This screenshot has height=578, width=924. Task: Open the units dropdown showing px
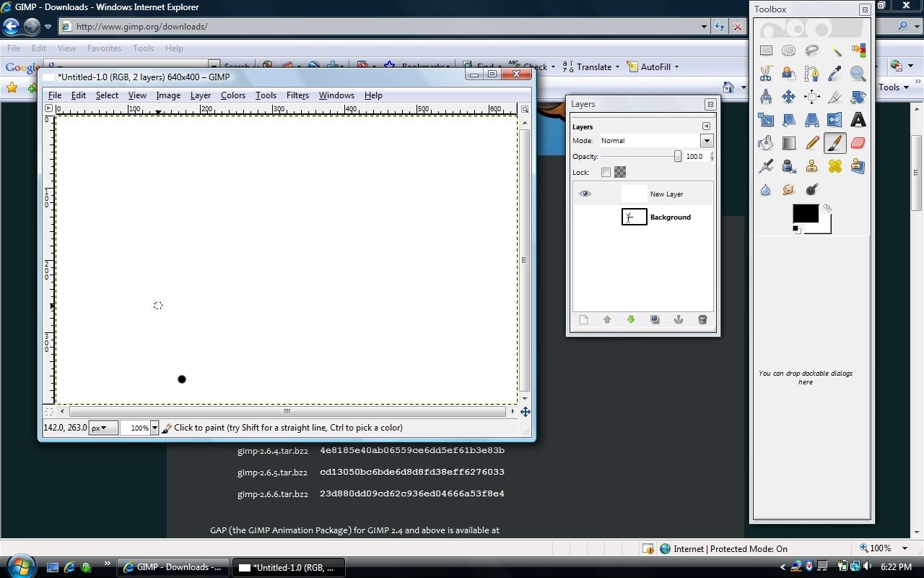103,427
